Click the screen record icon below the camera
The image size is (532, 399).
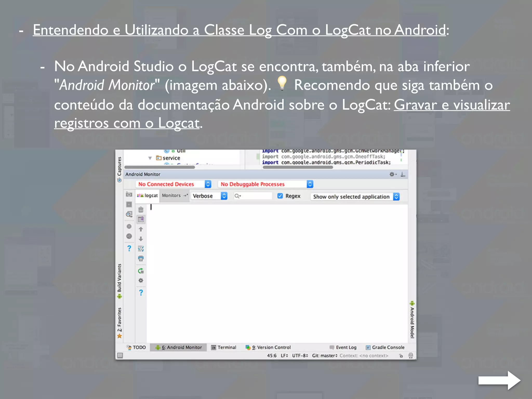click(129, 204)
